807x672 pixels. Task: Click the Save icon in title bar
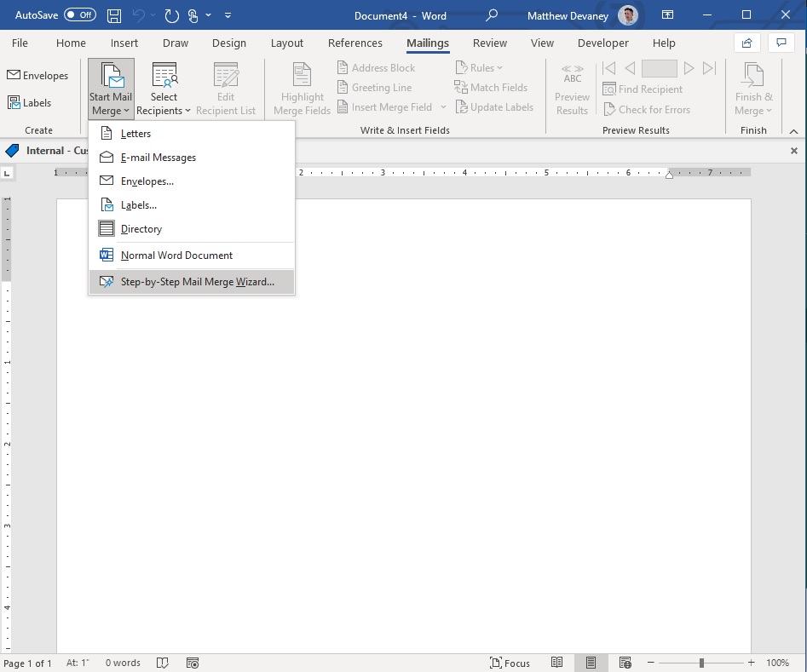pos(113,15)
